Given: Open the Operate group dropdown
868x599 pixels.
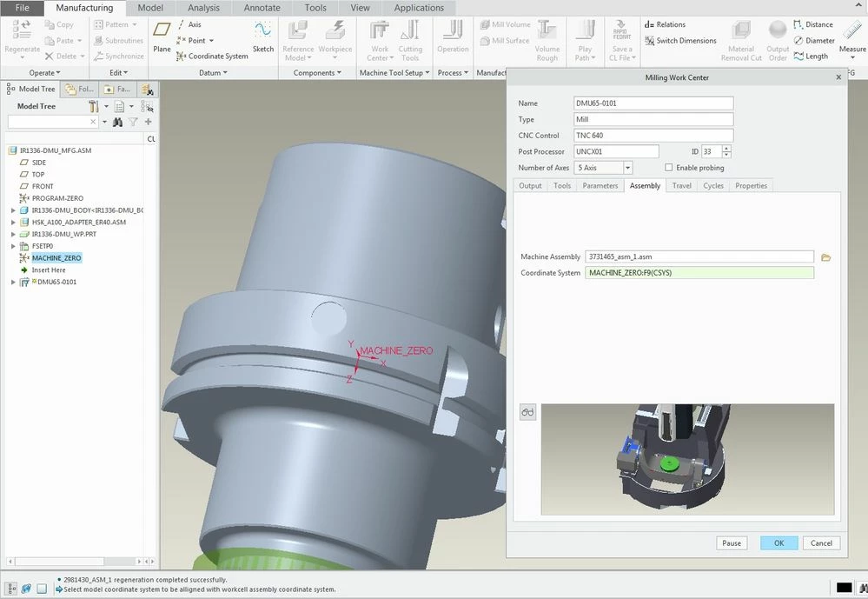Looking at the screenshot, I should (45, 72).
